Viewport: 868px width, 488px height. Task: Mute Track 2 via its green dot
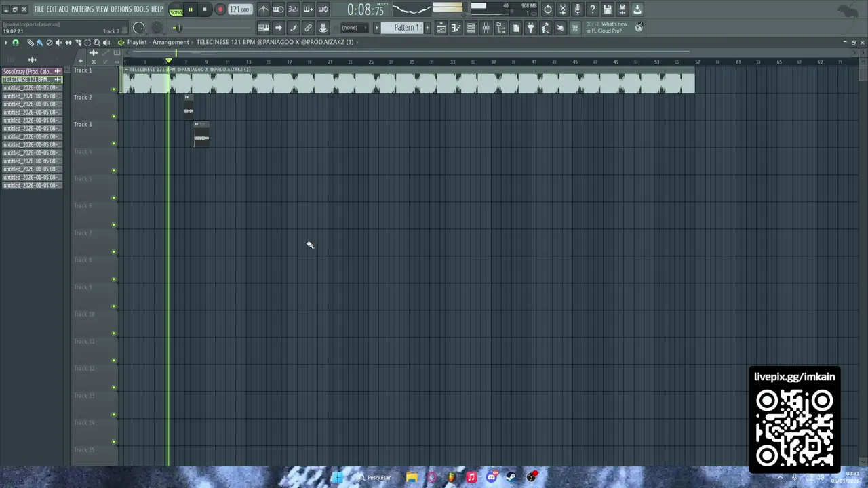pos(114,116)
